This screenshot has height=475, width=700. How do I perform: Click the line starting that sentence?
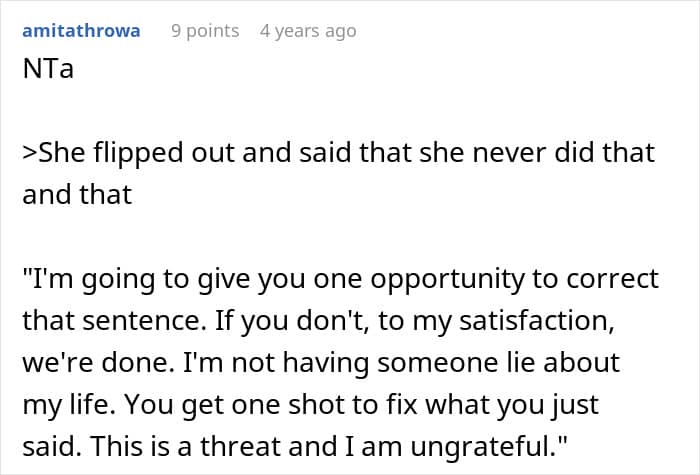coord(319,321)
